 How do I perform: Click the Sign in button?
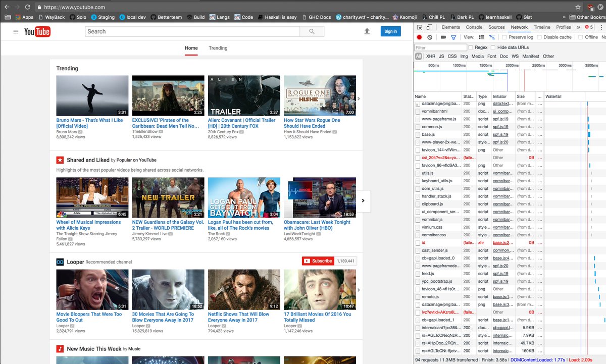(x=390, y=31)
